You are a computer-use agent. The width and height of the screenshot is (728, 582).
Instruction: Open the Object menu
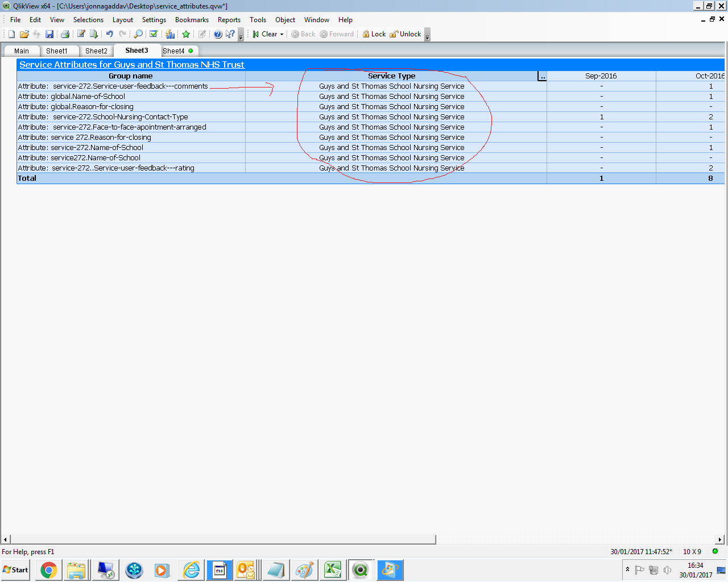pos(285,20)
